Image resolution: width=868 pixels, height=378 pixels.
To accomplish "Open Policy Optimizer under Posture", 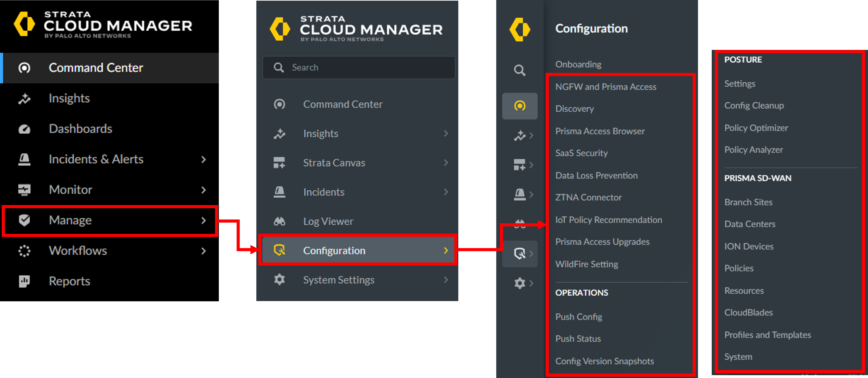I will (x=756, y=128).
